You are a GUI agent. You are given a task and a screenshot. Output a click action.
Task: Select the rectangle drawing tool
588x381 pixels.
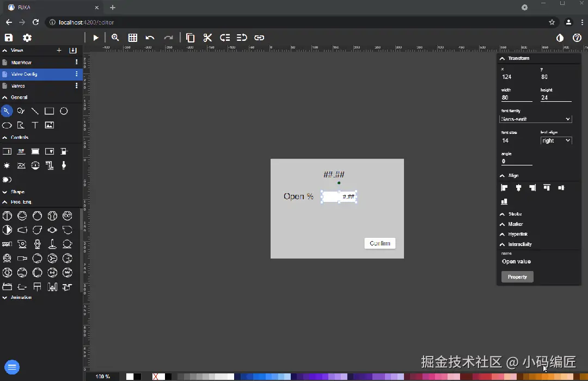pyautogui.click(x=49, y=111)
